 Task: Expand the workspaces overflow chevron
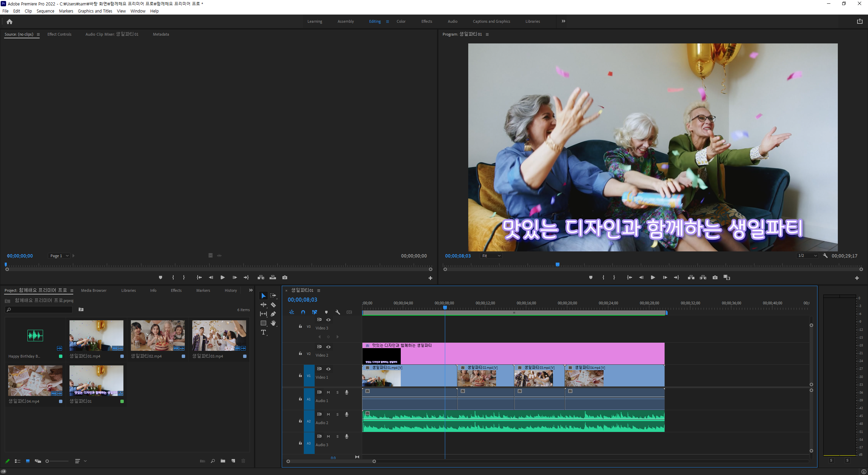tap(563, 21)
